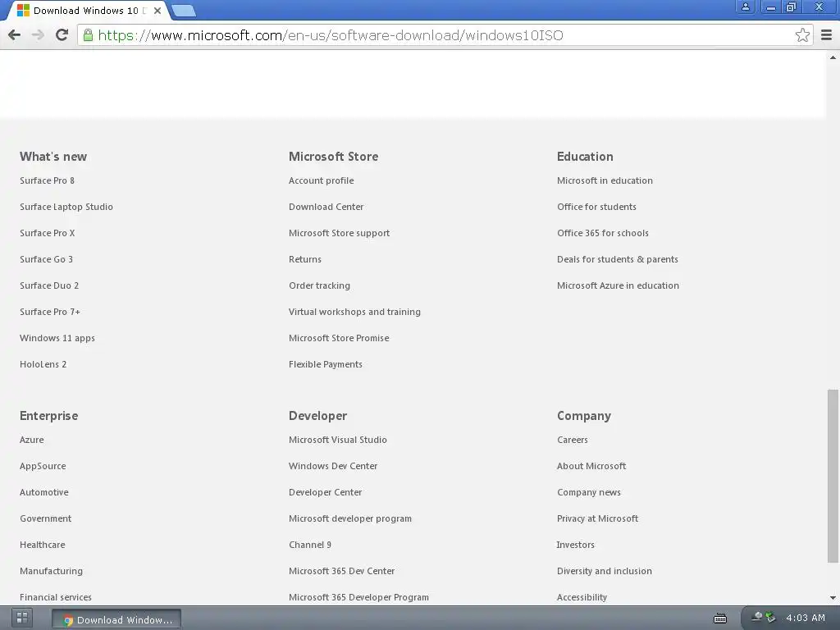
Task: Open the Chrome hamburger menu
Action: (x=826, y=35)
